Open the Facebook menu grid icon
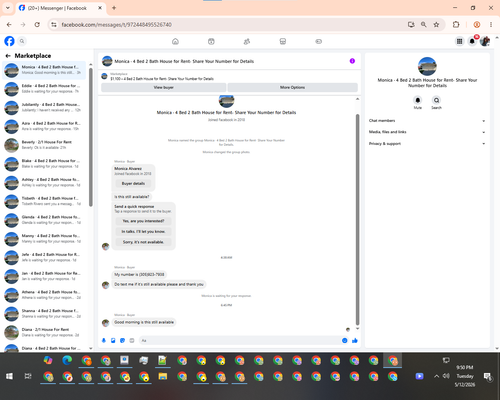 click(459, 41)
